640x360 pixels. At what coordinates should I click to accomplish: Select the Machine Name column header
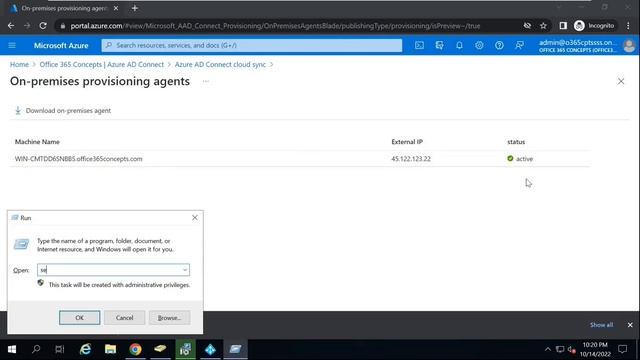click(37, 142)
